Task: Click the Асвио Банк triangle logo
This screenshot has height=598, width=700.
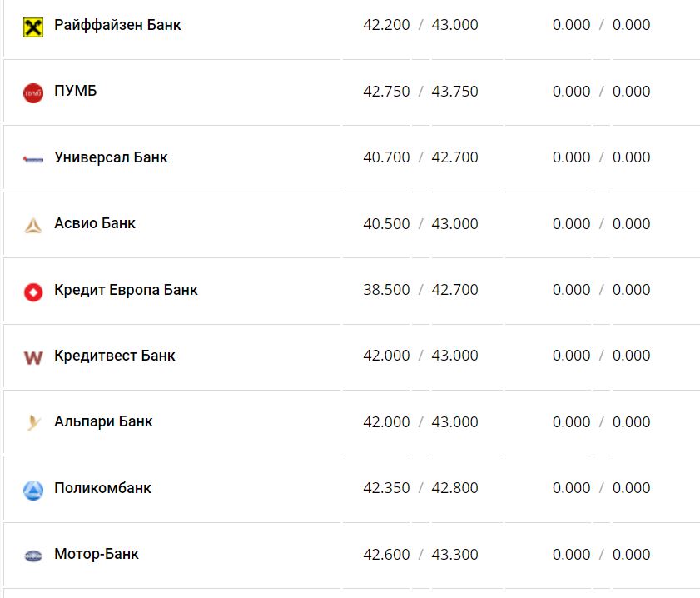Action: 33,225
